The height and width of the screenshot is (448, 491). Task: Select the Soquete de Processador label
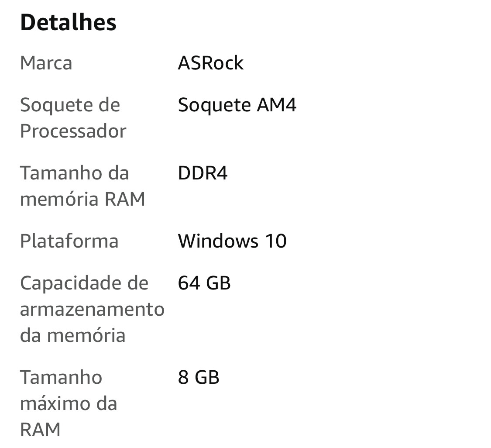[73, 118]
